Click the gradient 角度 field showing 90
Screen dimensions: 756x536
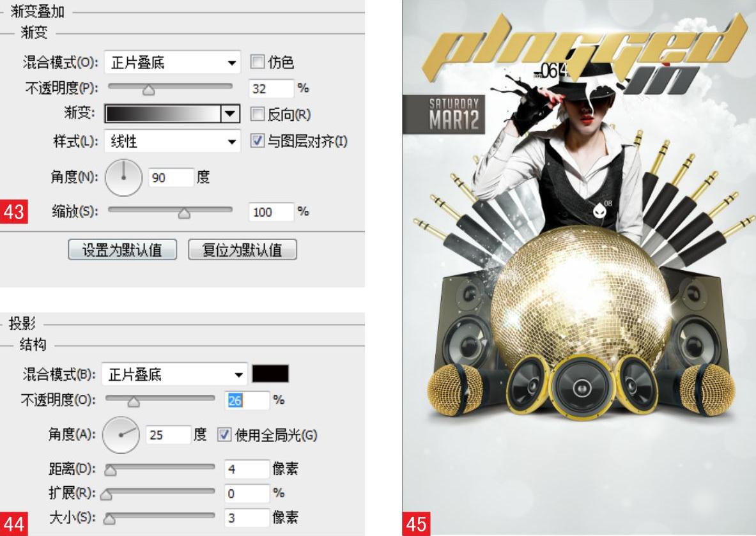coord(171,178)
